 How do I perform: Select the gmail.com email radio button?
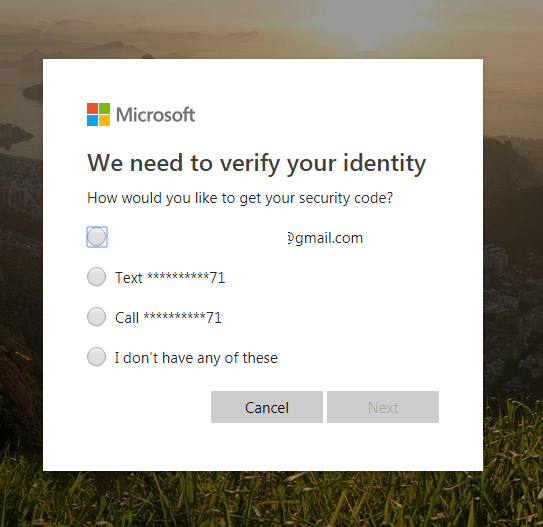pyautogui.click(x=97, y=237)
